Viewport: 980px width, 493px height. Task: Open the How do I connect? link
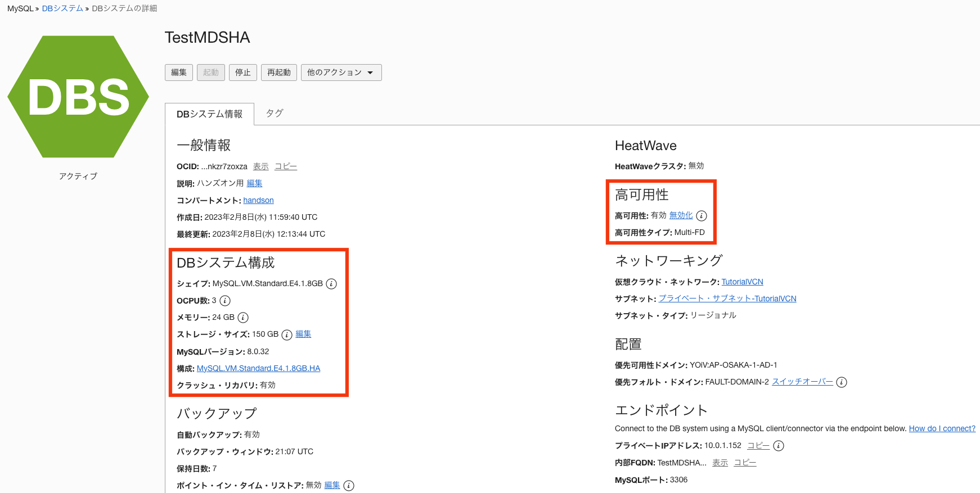click(x=942, y=428)
